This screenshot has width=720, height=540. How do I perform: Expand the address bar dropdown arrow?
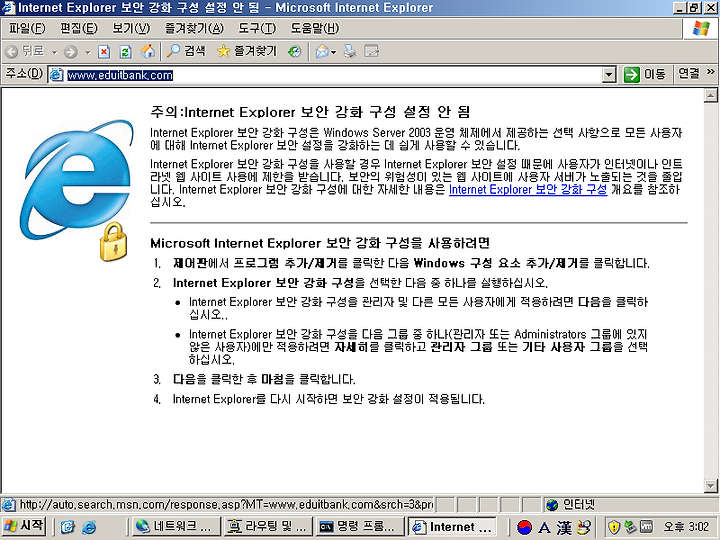[x=609, y=75]
